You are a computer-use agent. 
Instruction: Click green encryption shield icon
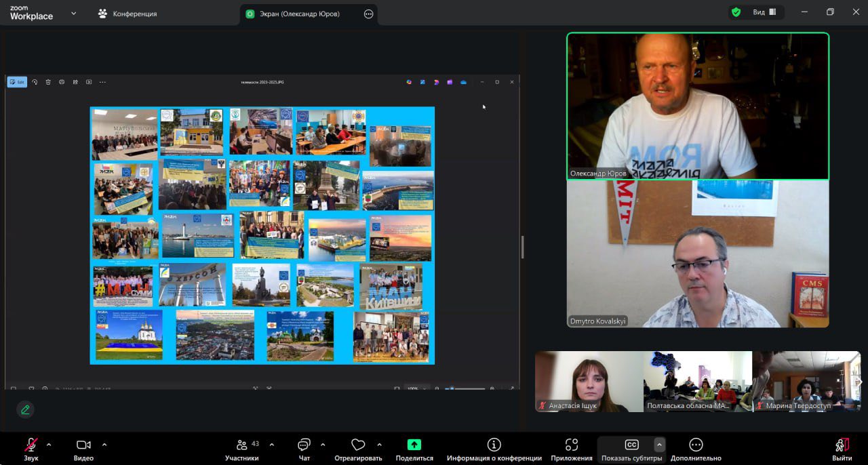[736, 12]
